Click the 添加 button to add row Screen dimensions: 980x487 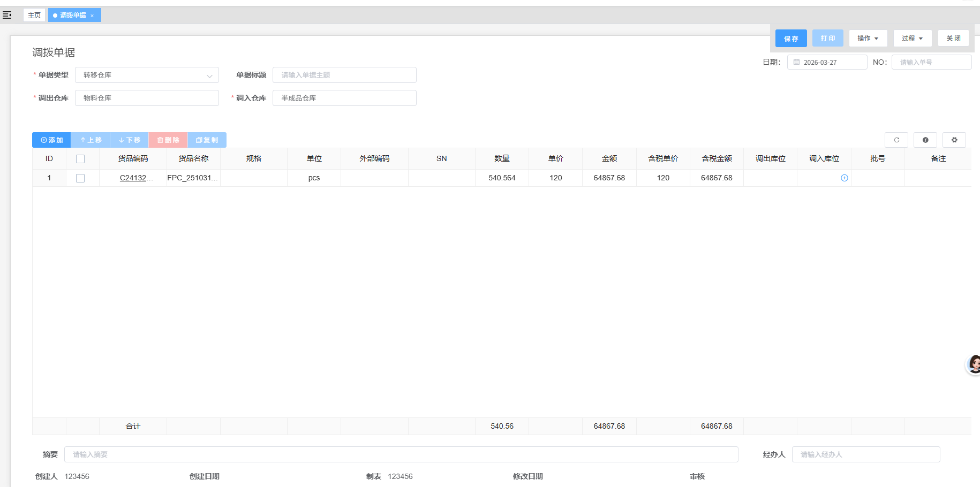[51, 140]
